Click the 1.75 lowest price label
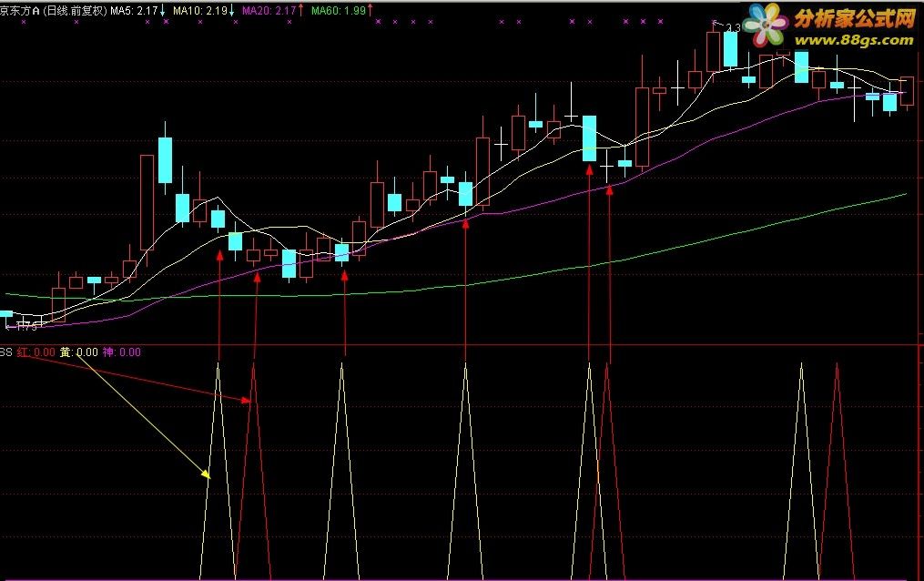 25,327
